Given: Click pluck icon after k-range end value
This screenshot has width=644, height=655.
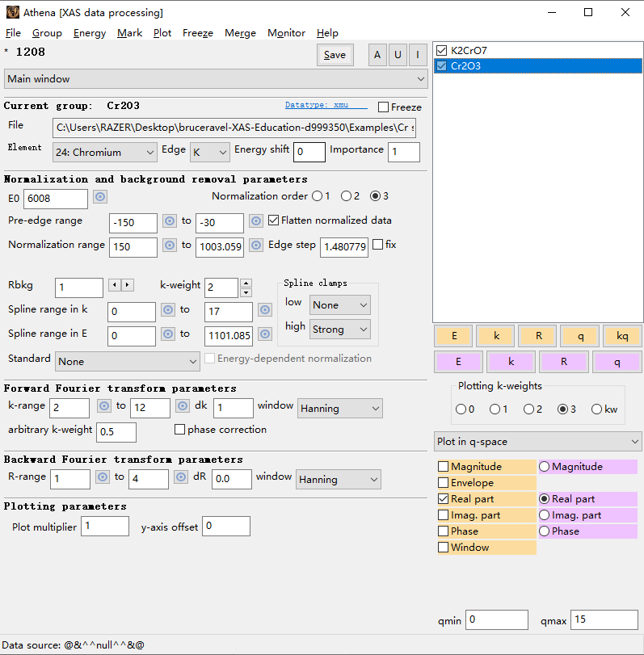Looking at the screenshot, I should 183,407.
